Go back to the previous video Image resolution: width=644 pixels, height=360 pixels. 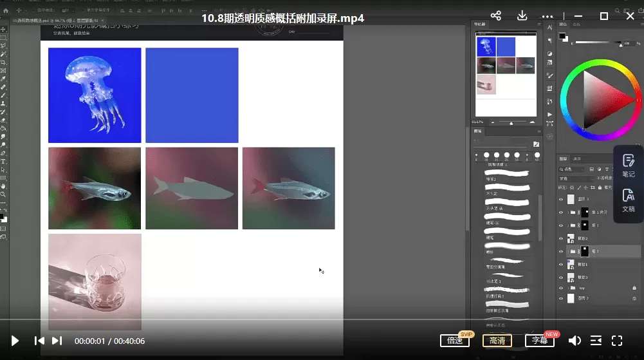coord(39,341)
